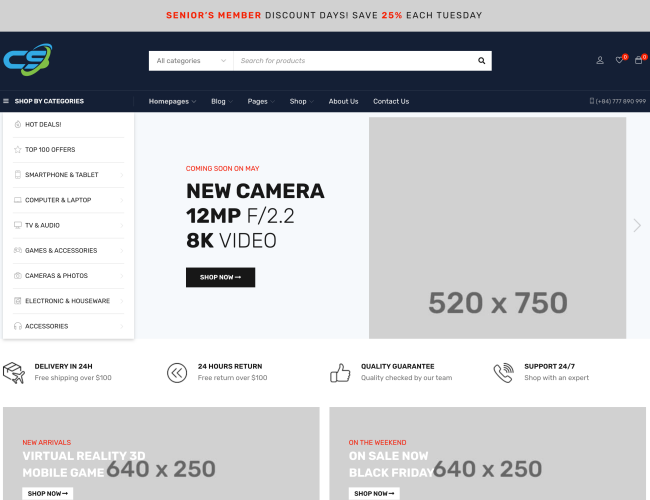Viewport: 650px width, 500px height.
Task: Open the Top 100 Offers link
Action: tap(50, 150)
